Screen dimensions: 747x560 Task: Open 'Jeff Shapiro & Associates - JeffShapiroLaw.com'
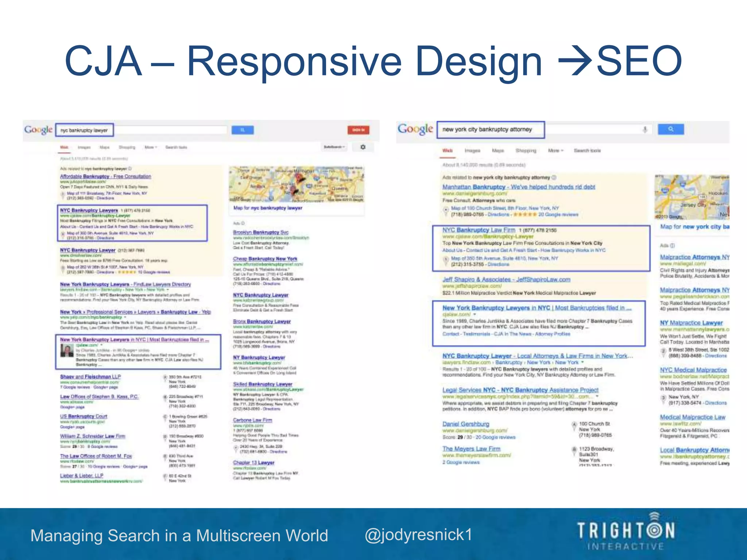pos(506,279)
